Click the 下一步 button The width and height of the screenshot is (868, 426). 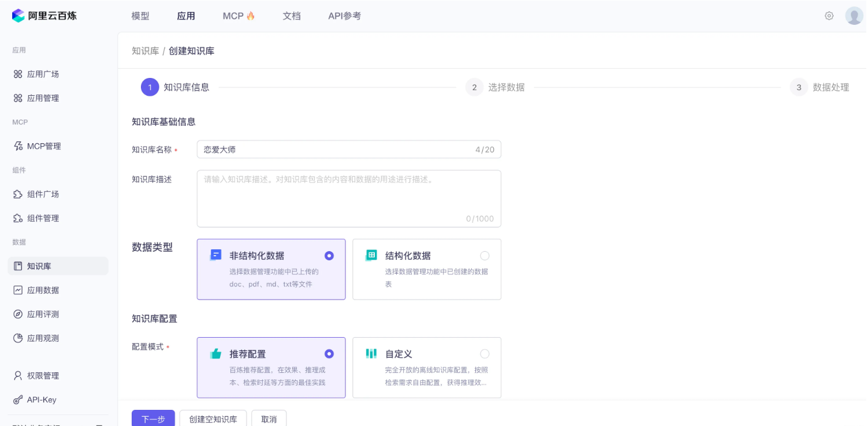[153, 419]
